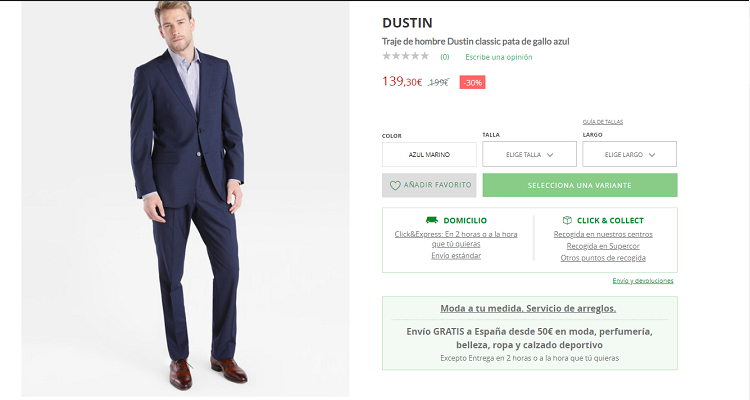750x400 pixels.
Task: Follow the Envío estándar link
Action: [456, 255]
